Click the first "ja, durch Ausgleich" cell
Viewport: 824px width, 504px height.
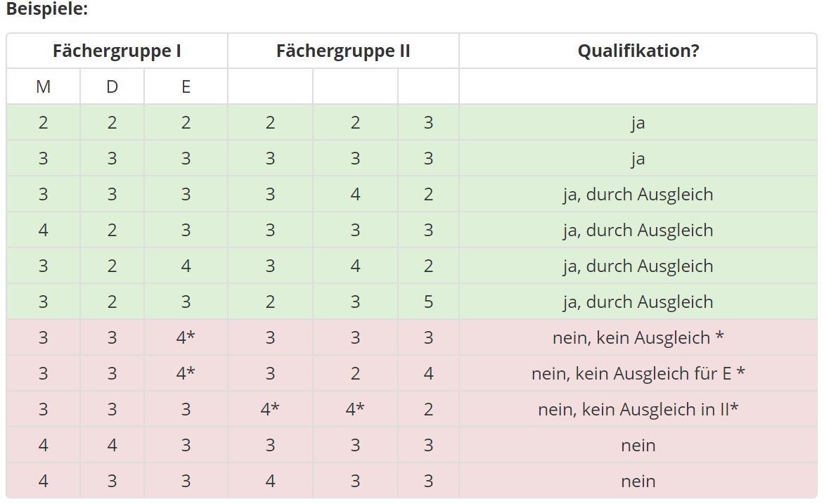click(638, 195)
